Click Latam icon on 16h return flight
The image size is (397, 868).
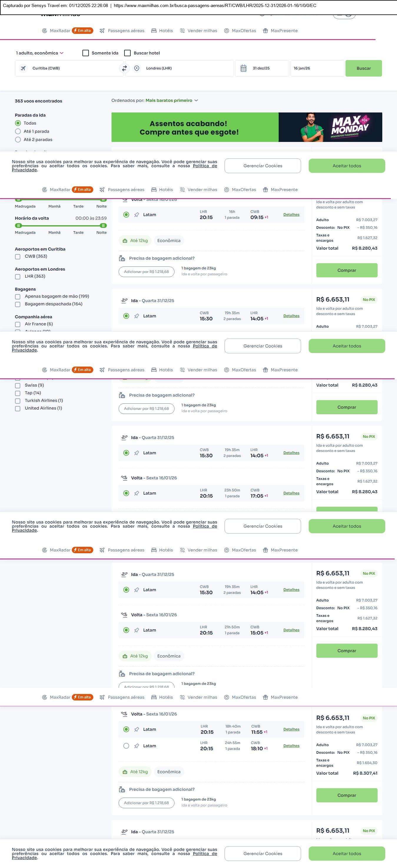(136, 215)
